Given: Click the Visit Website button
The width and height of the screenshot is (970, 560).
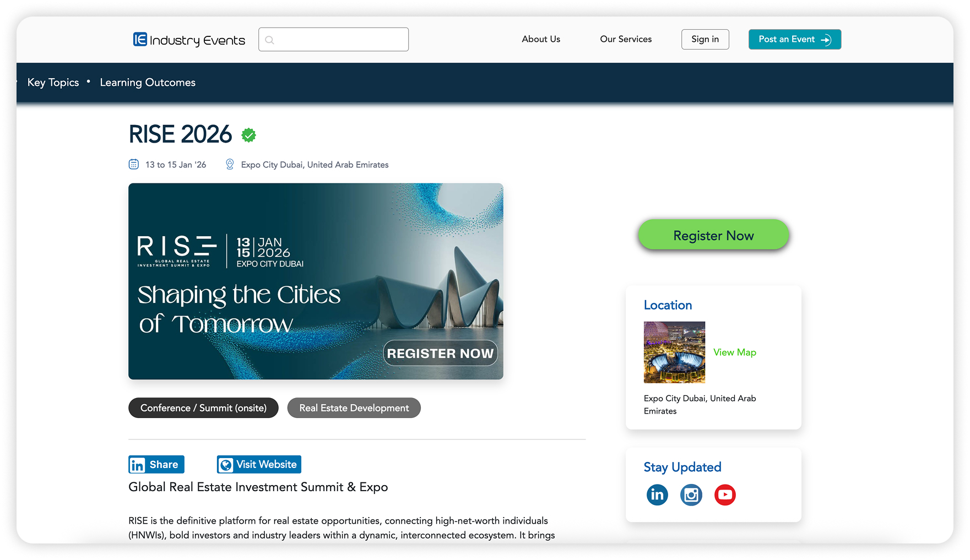Looking at the screenshot, I should click(x=259, y=464).
